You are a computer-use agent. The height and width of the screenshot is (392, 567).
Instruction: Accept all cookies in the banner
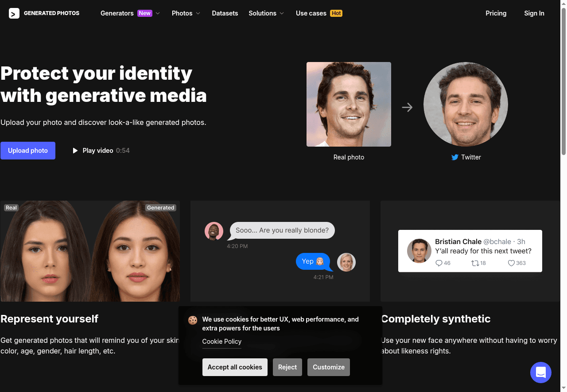click(235, 367)
